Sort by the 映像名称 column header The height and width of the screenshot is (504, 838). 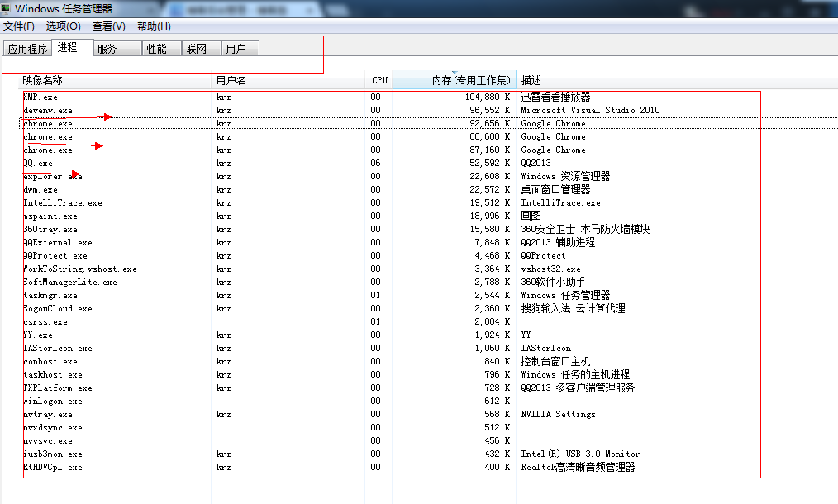point(115,80)
